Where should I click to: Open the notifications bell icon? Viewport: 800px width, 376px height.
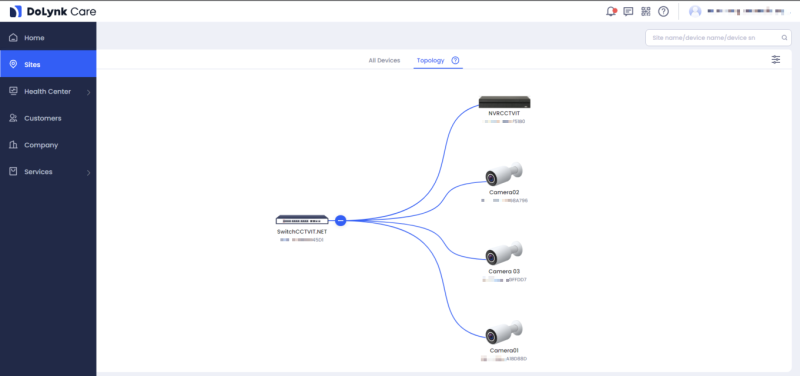click(x=611, y=11)
